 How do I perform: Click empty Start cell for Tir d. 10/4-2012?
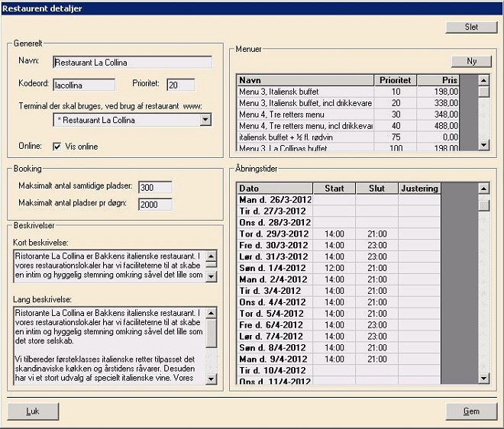coord(334,370)
